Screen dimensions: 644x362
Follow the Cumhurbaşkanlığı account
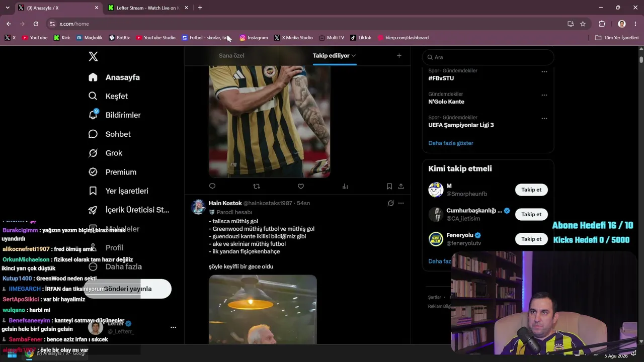(531, 214)
